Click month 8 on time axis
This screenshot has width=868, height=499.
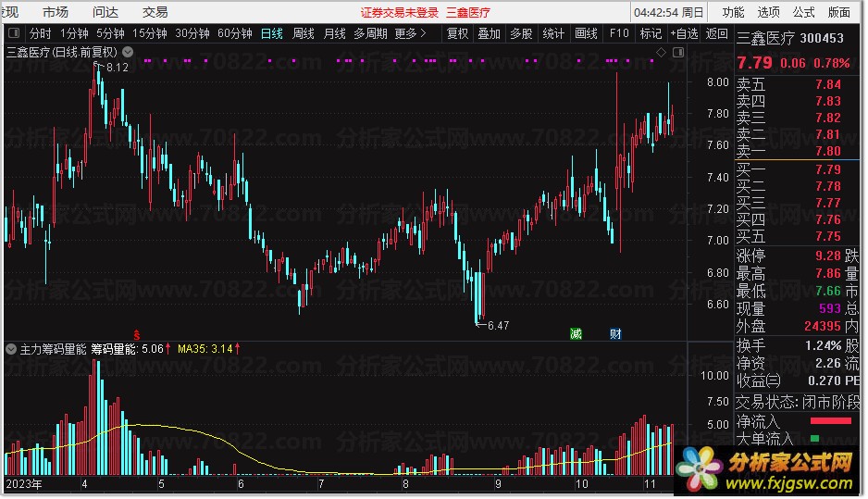[405, 484]
